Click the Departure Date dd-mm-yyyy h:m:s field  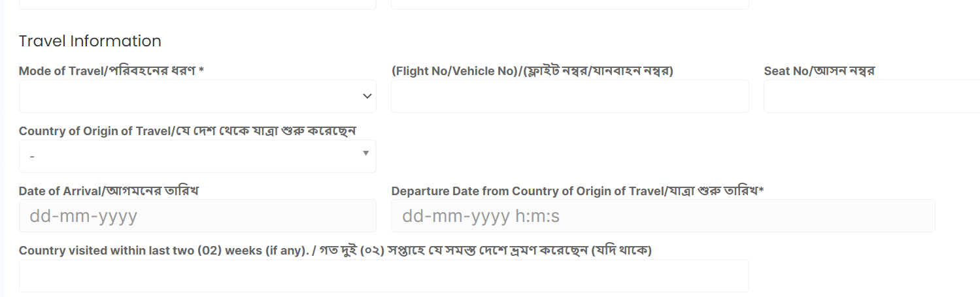click(x=662, y=216)
